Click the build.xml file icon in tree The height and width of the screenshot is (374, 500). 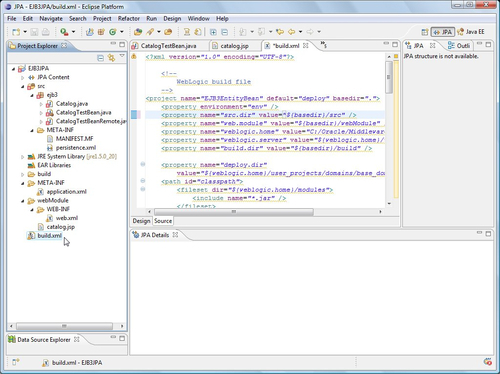31,236
